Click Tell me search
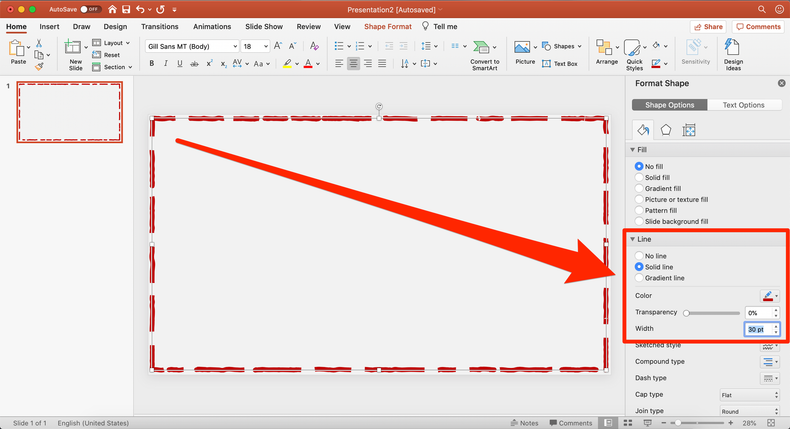The width and height of the screenshot is (790, 429). click(439, 27)
